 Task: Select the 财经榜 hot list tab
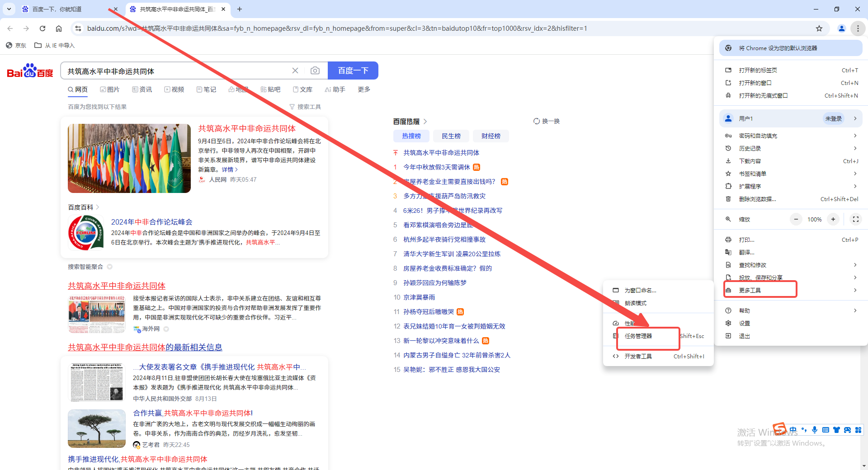click(491, 136)
